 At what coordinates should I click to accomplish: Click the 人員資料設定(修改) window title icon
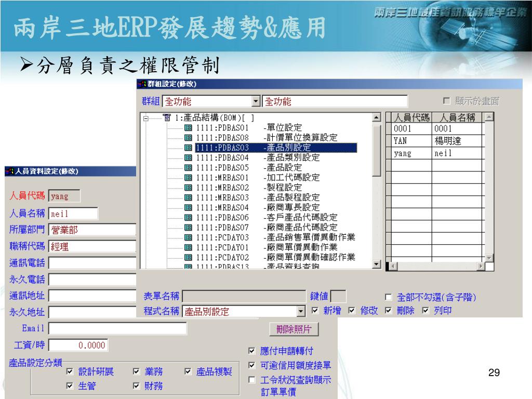[x=10, y=171]
